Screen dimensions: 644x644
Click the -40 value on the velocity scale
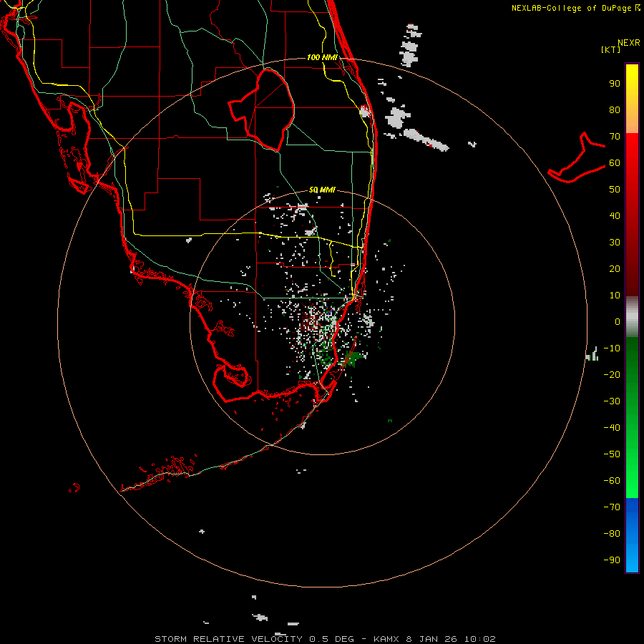612,428
